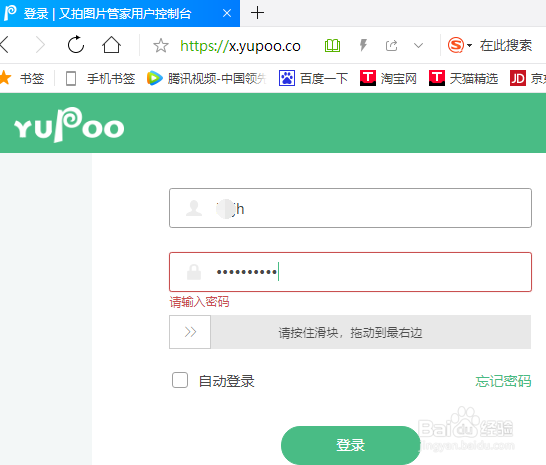Screen dimensions: 546x465
Task: Close the 登录 又拍图片管家 tab
Action: coord(227,13)
